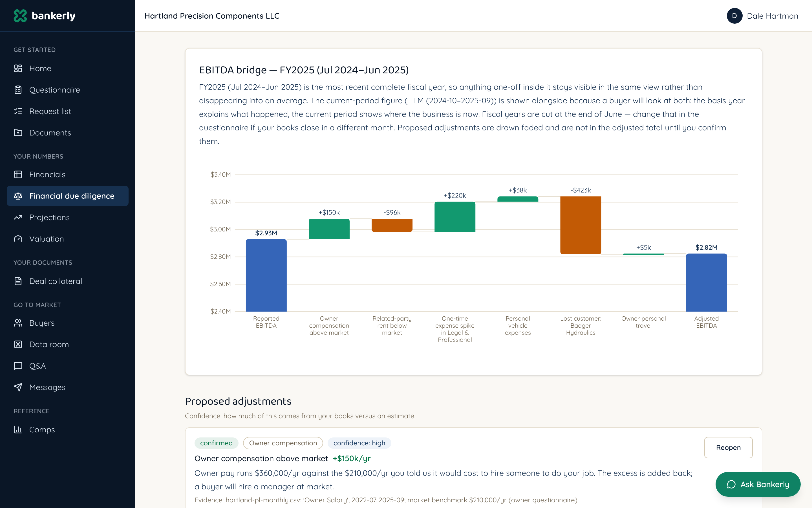Open Home via its grid icon
Viewport: 812px width, 508px height.
click(x=18, y=68)
